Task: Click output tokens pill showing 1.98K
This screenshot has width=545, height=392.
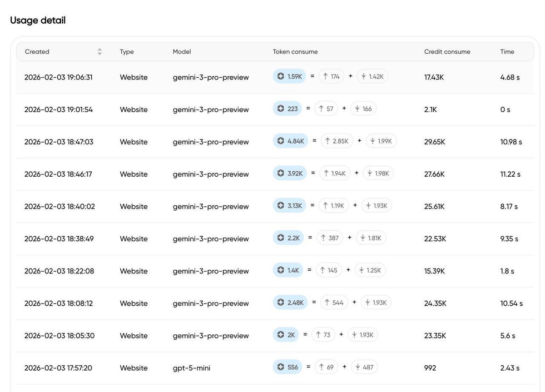Action: point(378,173)
